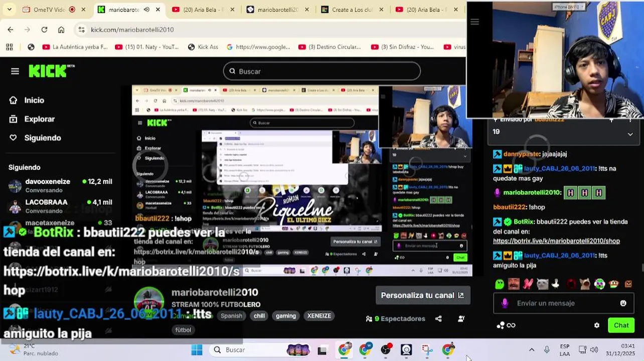Image resolution: width=644 pixels, height=361 pixels.
Task: Reload the page
Action: click(x=44, y=30)
